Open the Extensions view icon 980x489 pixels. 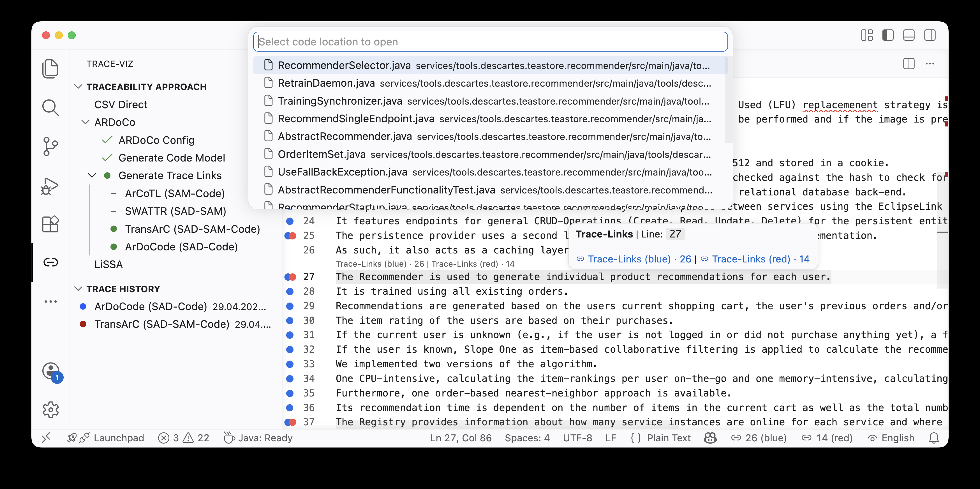(x=50, y=224)
